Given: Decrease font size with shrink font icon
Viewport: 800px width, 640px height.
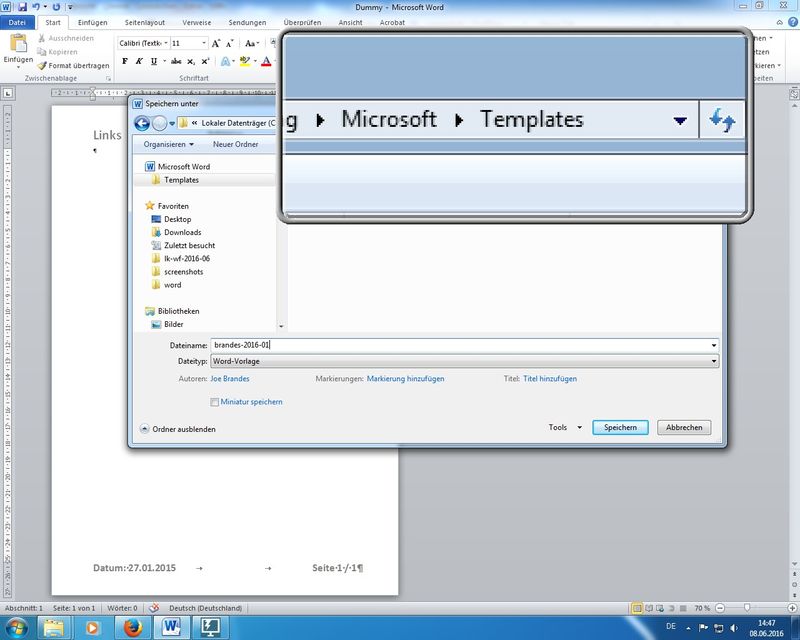Looking at the screenshot, I should (x=230, y=43).
